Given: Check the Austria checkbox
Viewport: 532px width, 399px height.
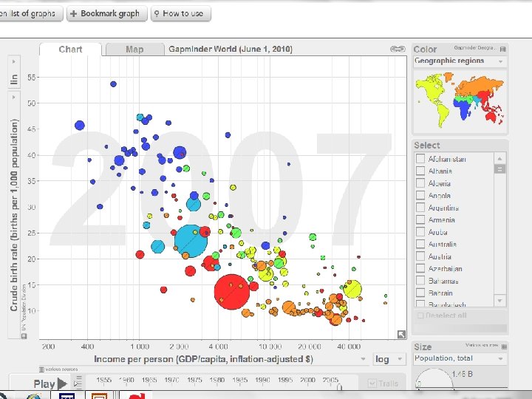Looking at the screenshot, I should [420, 256].
